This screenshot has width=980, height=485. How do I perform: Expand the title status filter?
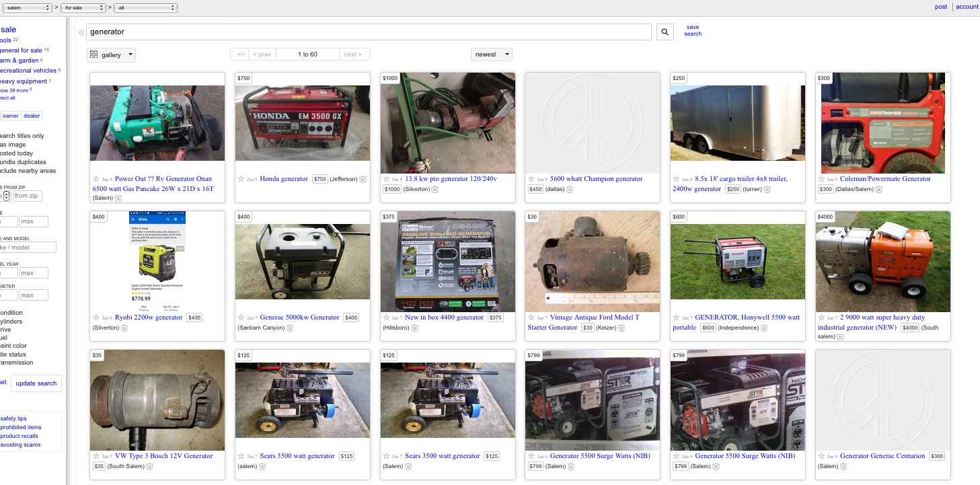click(x=13, y=355)
